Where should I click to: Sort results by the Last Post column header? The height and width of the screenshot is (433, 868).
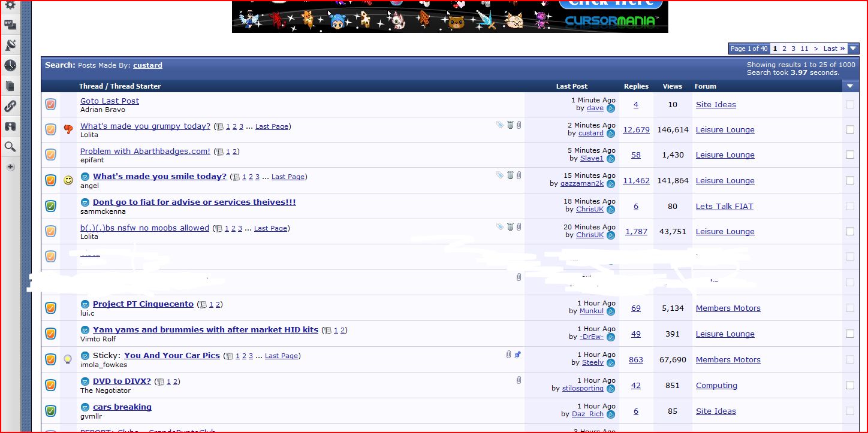point(571,86)
